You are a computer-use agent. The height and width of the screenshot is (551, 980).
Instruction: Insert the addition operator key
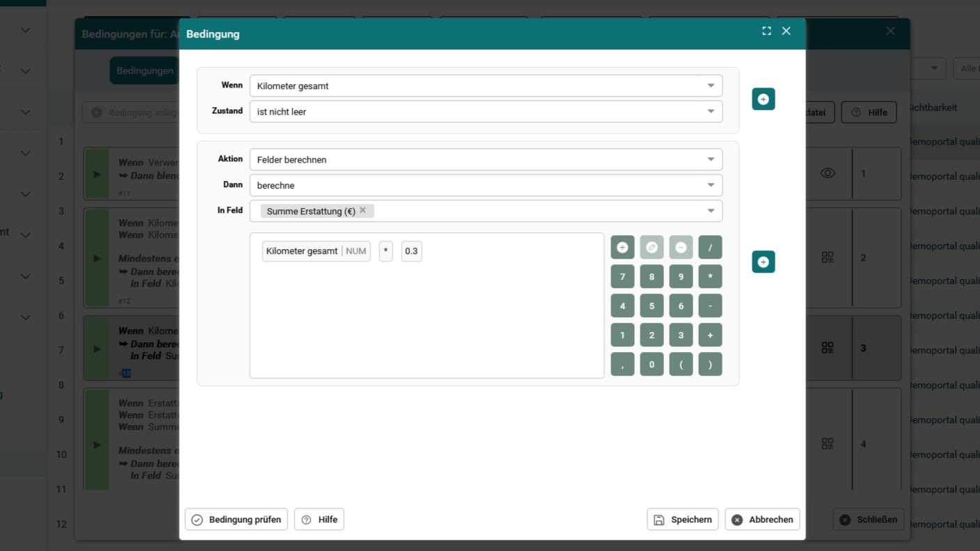(x=710, y=335)
